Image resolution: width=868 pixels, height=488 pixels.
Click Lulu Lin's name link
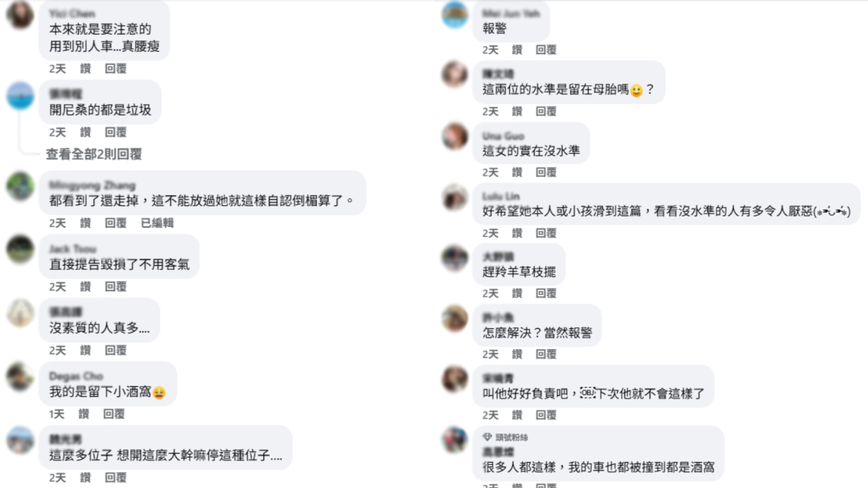click(x=501, y=197)
